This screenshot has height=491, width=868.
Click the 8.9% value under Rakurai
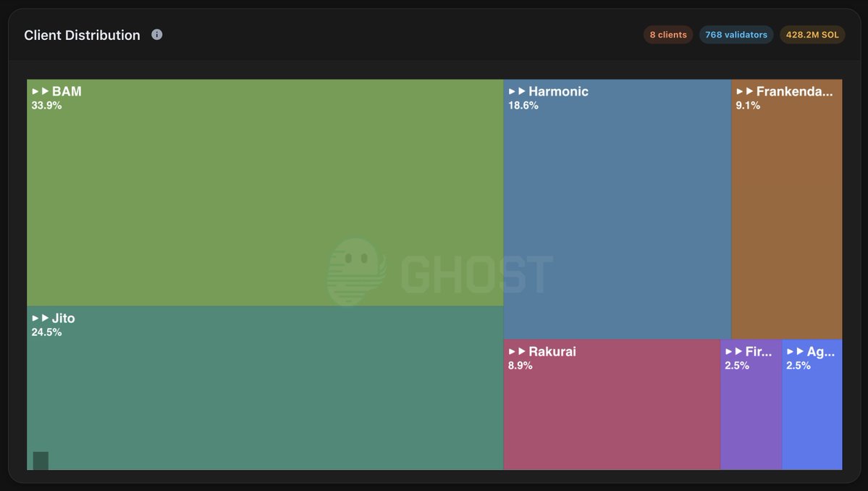(521, 366)
